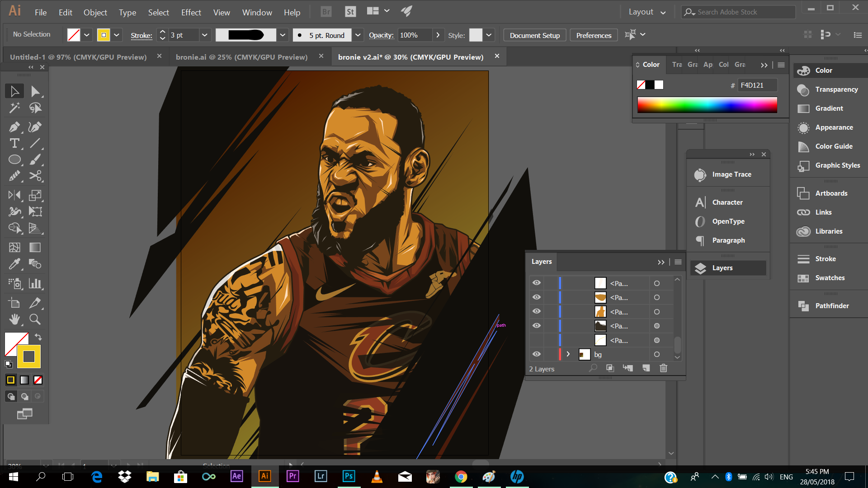Screen dimensions: 868x488
Task: Select the Scale tool
Action: pyautogui.click(x=35, y=195)
